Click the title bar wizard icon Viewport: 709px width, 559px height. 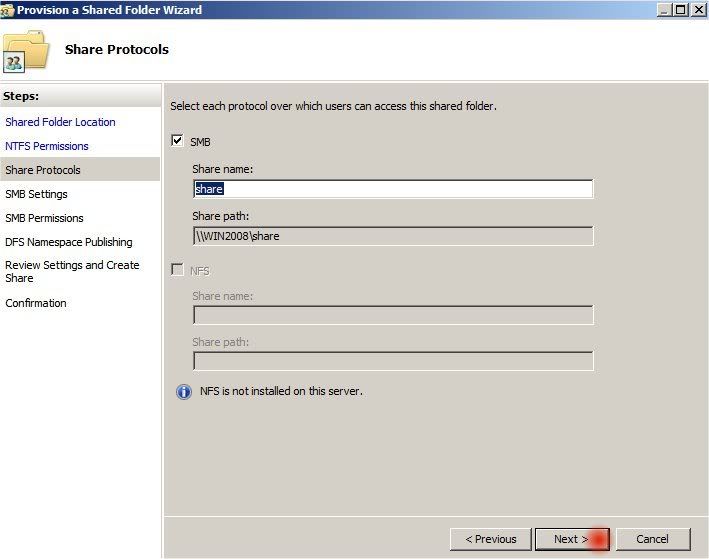7,10
